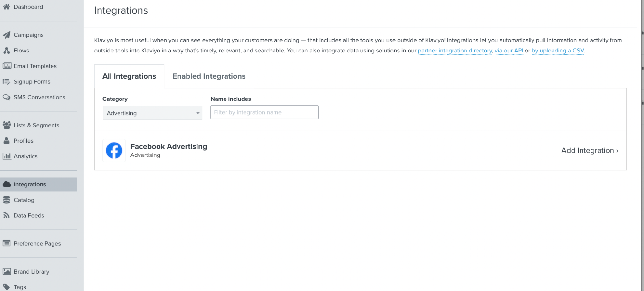Open Data Feeds via RSS icon
644x291 pixels.
point(6,215)
